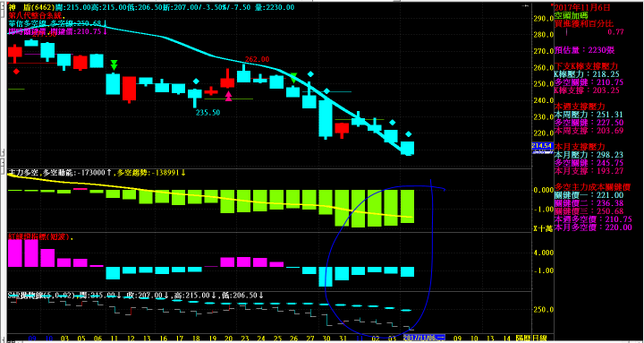Click the 214.54 current price tag on the axis
This screenshot has height=343, width=644.
(542, 146)
